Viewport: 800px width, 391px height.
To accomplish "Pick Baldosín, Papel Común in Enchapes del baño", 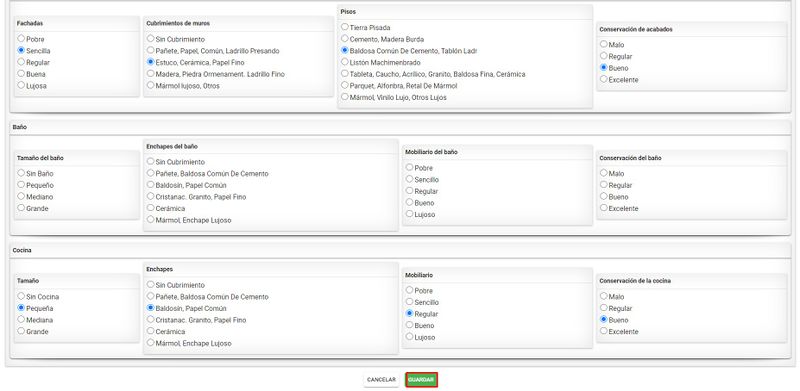I will tap(151, 185).
